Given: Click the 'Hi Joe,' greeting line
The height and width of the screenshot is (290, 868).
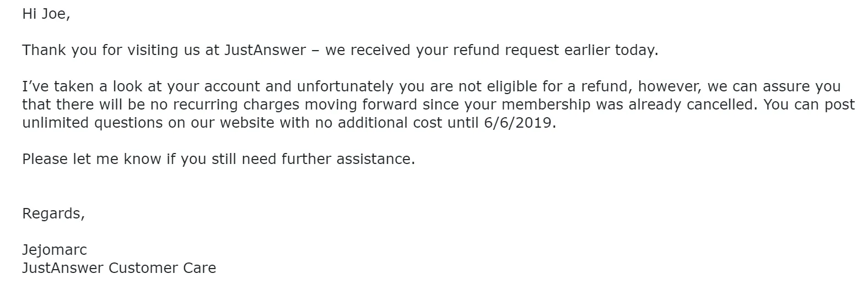Looking at the screenshot, I should tap(46, 14).
